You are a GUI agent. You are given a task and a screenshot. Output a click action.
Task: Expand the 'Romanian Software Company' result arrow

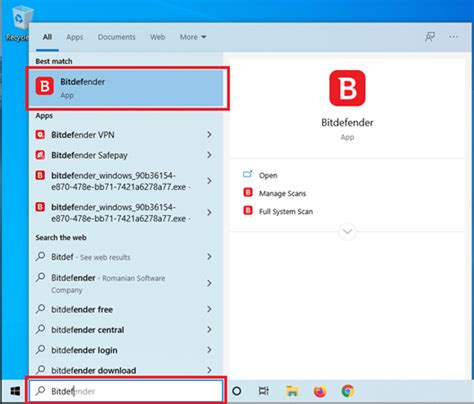(209, 283)
